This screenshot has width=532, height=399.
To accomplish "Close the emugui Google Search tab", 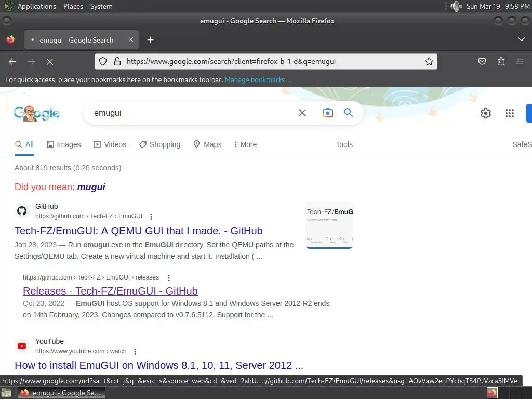I will pyautogui.click(x=131, y=39).
